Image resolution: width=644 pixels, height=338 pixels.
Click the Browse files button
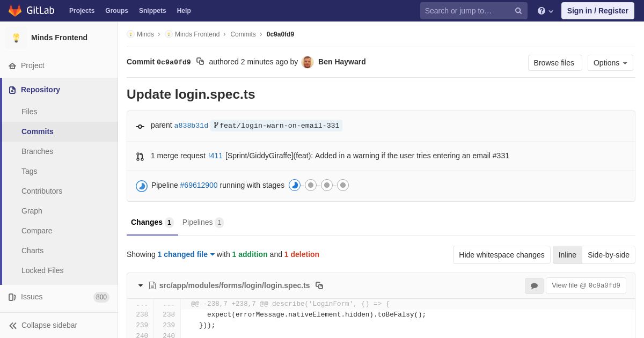click(x=554, y=63)
